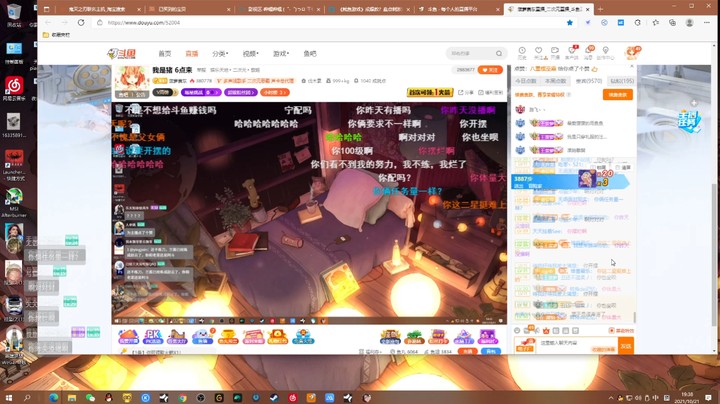720x404 pixels.
Task: Close the like notification bar
Action: point(632,67)
